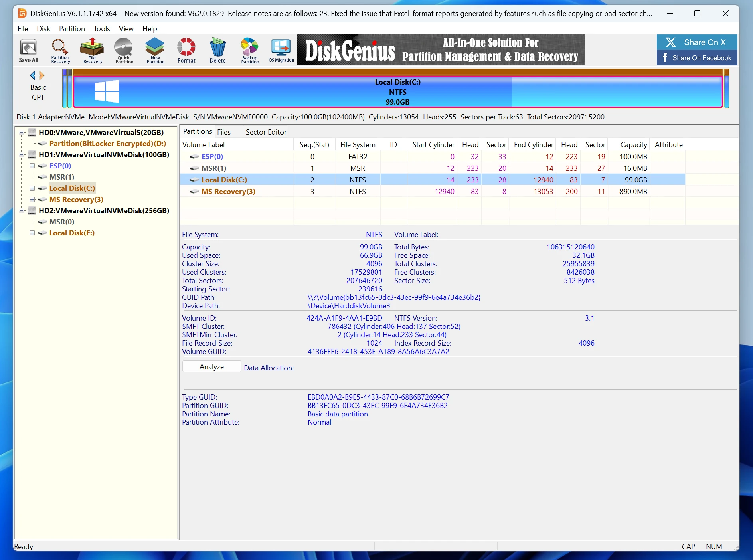Screen dimensions: 753x560
Task: Click ESP(0) row in partition table
Action: click(433, 156)
